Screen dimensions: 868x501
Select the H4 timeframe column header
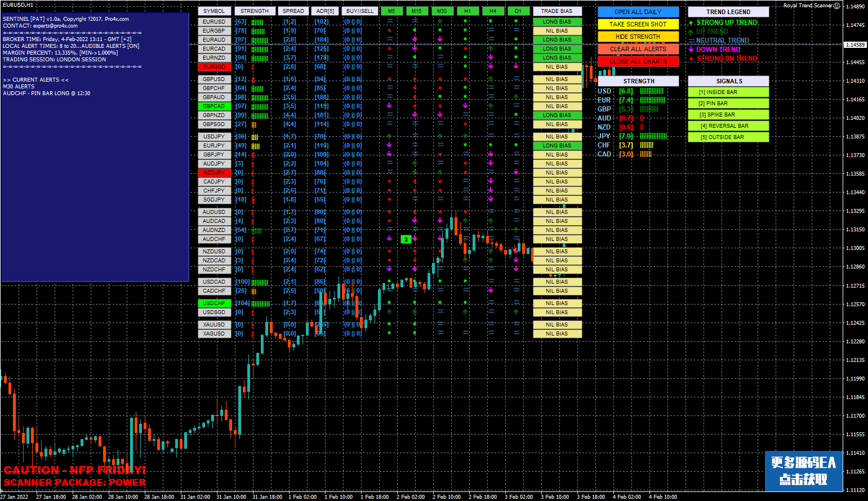click(x=492, y=11)
